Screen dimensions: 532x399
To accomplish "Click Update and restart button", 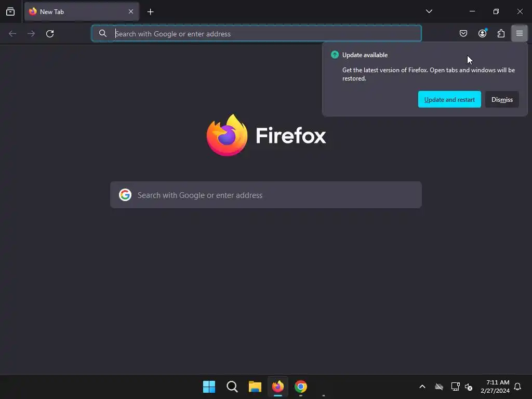I will [449, 99].
